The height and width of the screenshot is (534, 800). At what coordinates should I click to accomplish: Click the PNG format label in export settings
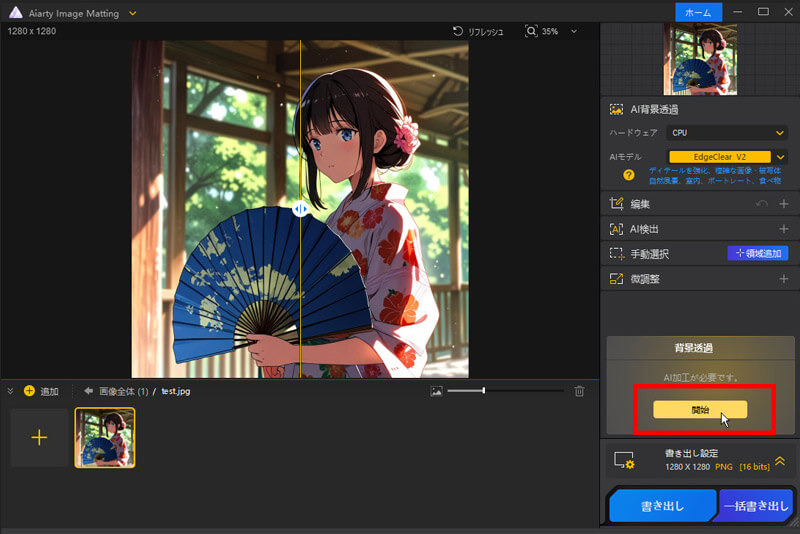coord(723,467)
